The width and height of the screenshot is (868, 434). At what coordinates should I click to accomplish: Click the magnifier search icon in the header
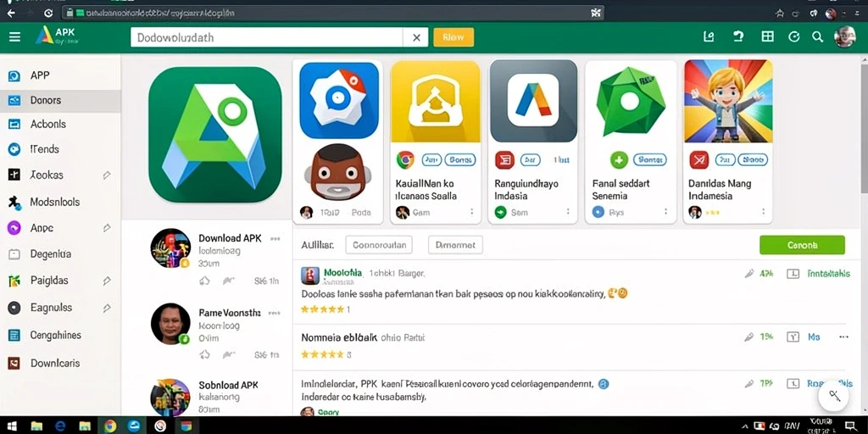[817, 36]
